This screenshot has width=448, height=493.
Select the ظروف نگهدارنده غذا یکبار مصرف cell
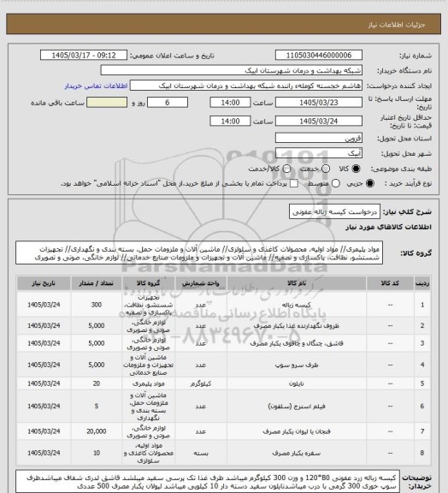coord(297,326)
